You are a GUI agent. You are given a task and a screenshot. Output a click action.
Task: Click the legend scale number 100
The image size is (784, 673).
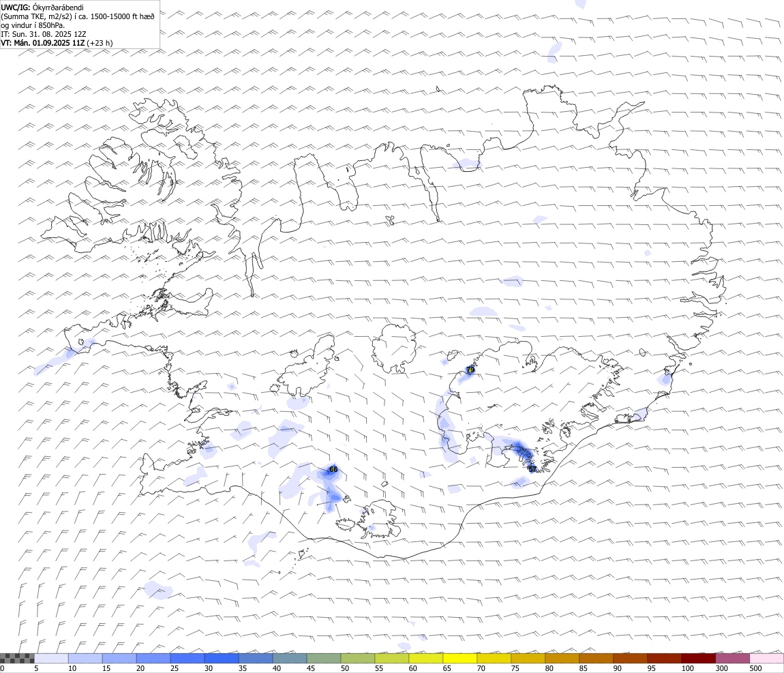click(x=687, y=668)
